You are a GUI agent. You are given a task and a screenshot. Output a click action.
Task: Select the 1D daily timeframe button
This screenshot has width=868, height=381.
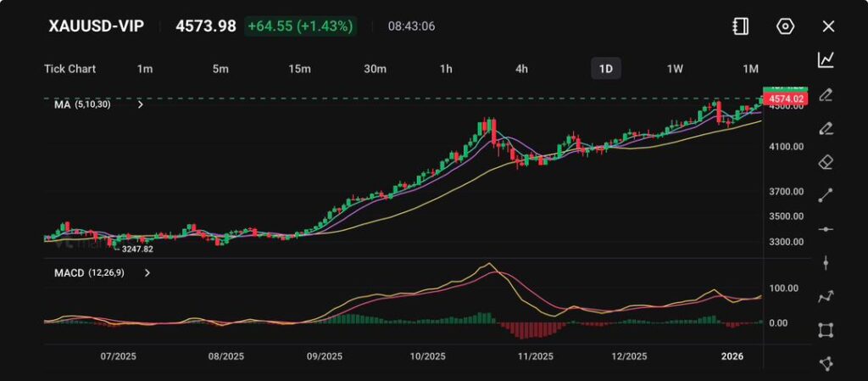[x=605, y=69]
